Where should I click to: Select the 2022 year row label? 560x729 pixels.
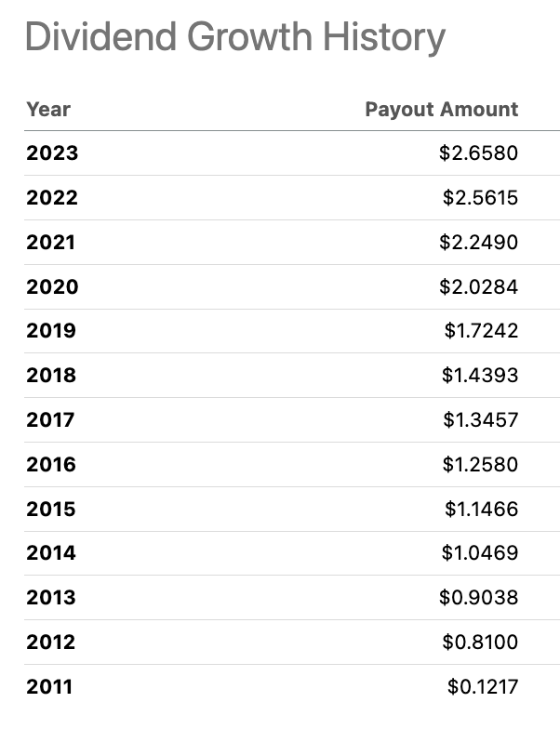pos(52,198)
